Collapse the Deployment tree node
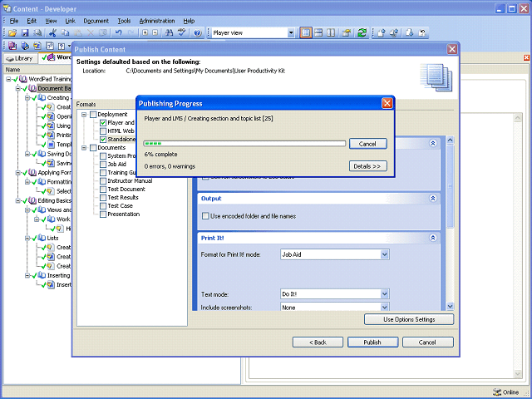This screenshot has height=399, width=532. 84,115
